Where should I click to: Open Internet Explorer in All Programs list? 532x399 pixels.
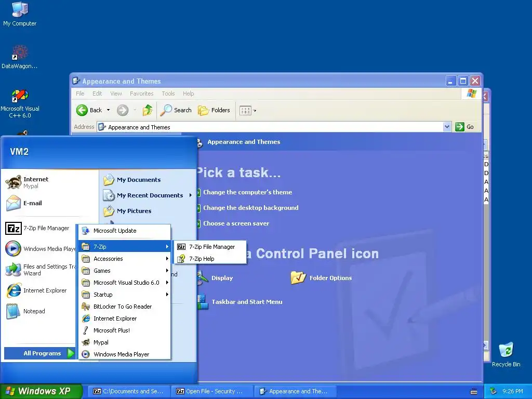125,318
